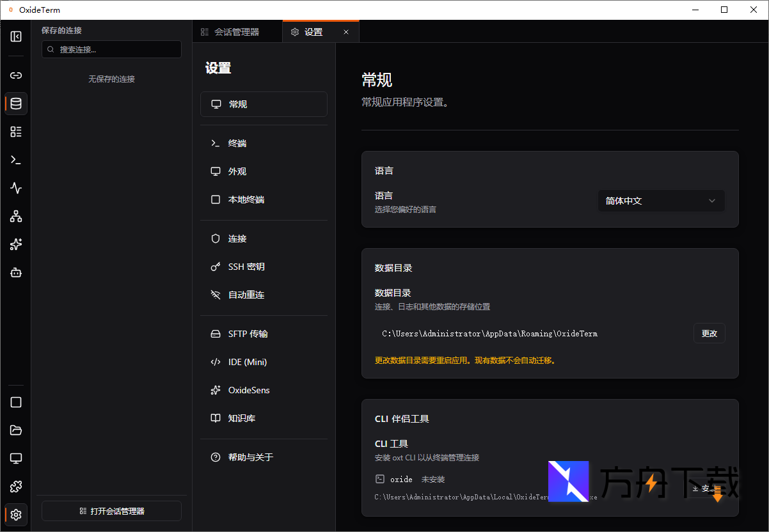769x532 pixels.
Task: Open the activity monitor waveform icon
Action: pos(16,187)
